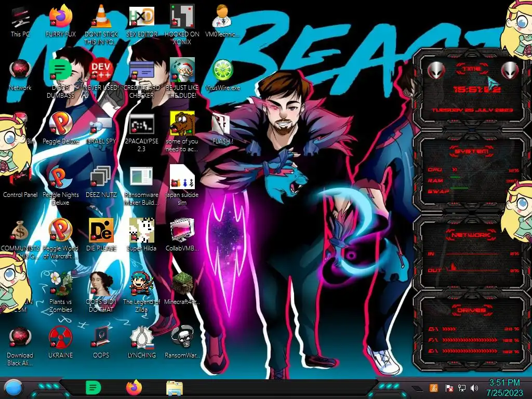Click the Start orb on the taskbar

14,388
